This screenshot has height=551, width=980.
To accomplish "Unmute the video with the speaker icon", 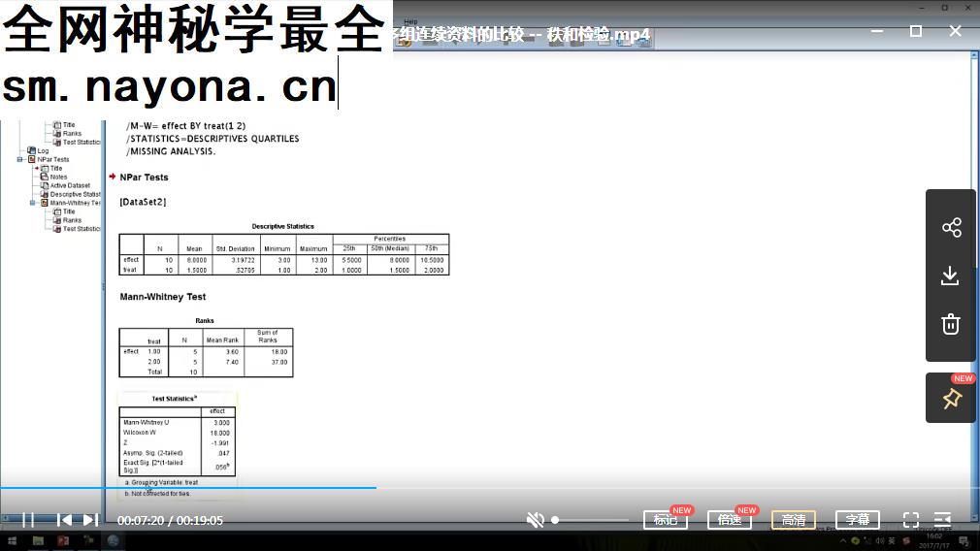I will pyautogui.click(x=535, y=520).
